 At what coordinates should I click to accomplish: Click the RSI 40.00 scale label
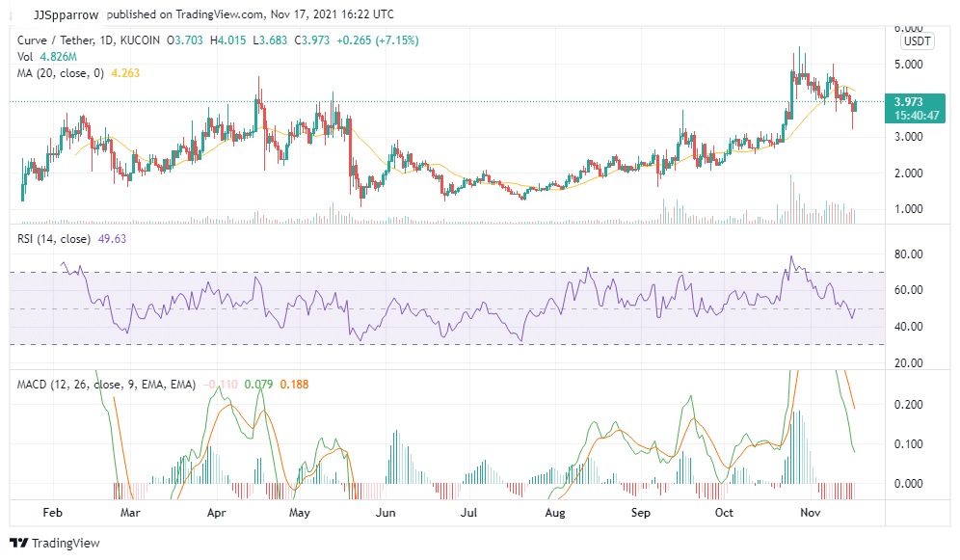coord(909,327)
